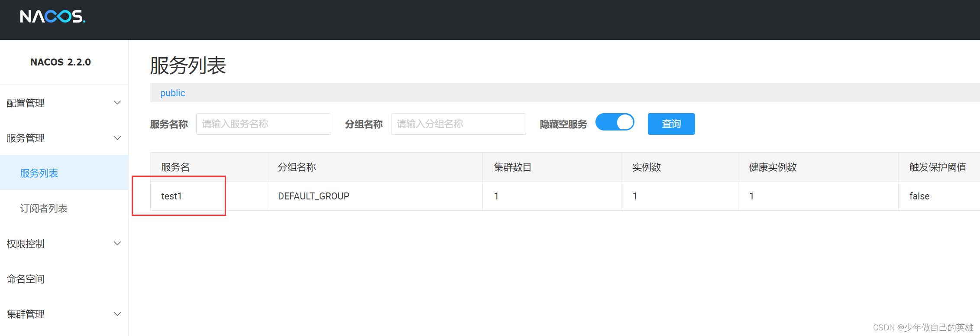Click the 查询 button
980x336 pixels.
coord(671,124)
